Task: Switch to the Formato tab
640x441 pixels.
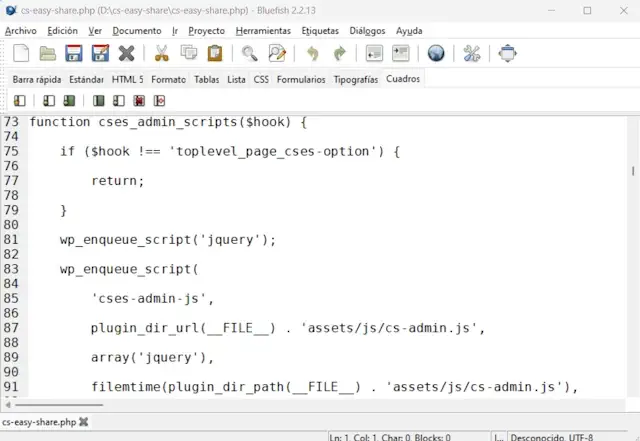Action: coord(168,79)
